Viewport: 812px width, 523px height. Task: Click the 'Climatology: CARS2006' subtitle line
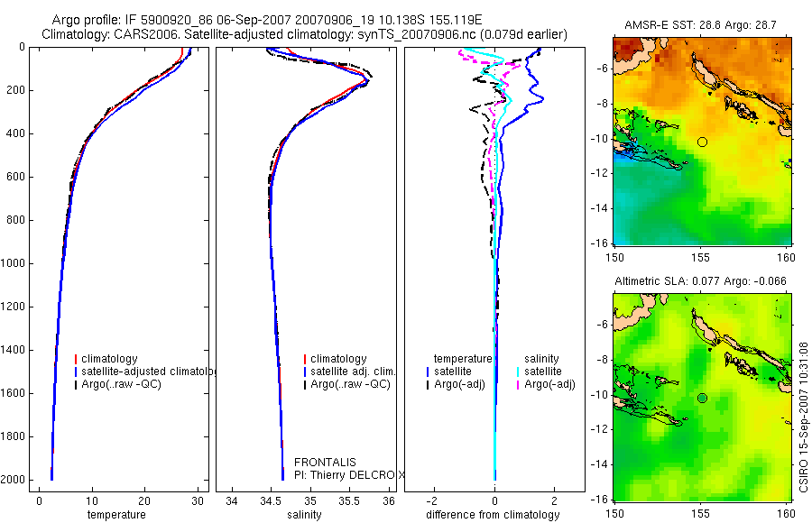tap(304, 34)
